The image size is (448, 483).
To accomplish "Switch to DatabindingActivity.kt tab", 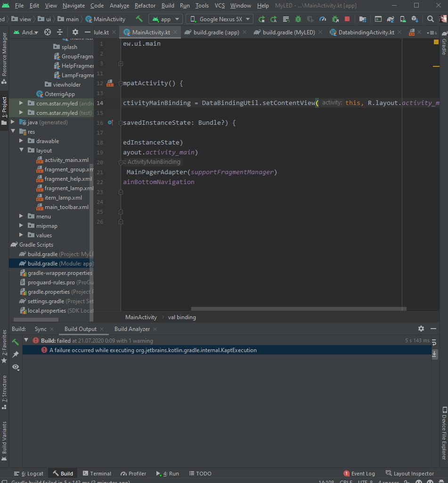I will [x=366, y=32].
